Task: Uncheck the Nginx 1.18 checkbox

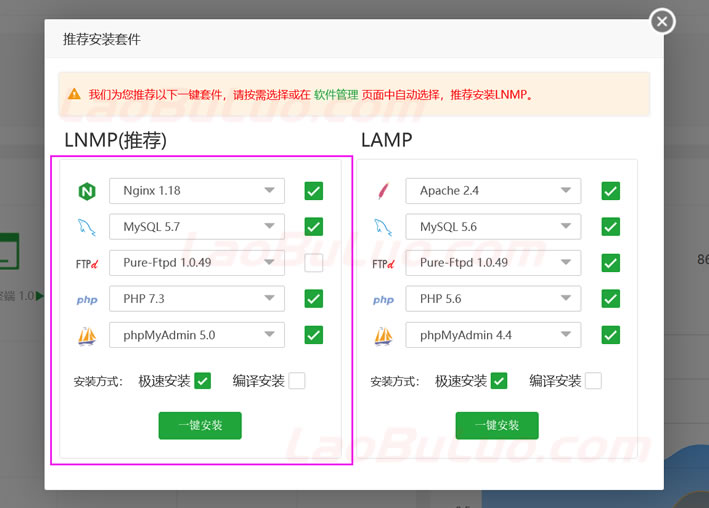Action: coord(314,191)
